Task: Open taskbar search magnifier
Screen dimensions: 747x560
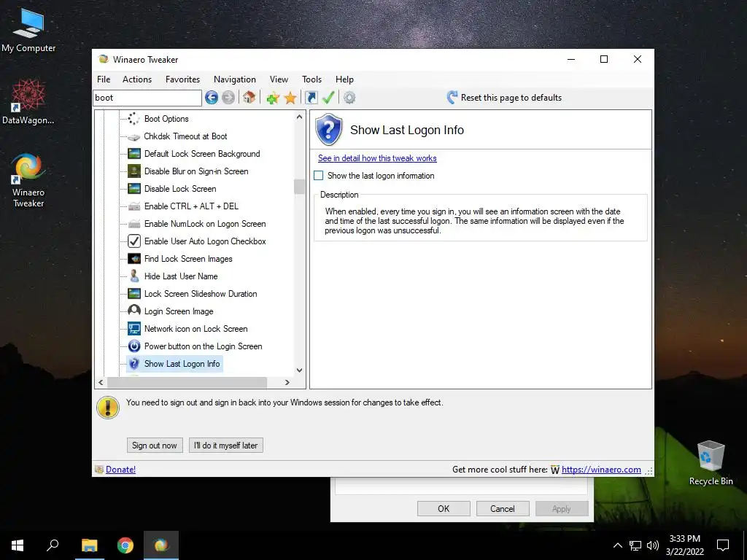Action: point(53,545)
